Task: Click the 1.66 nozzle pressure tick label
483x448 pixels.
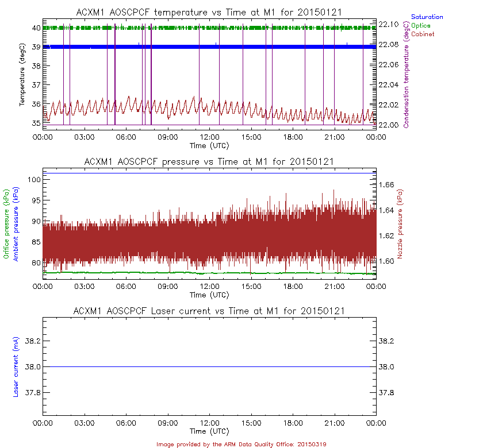Action: (387, 184)
